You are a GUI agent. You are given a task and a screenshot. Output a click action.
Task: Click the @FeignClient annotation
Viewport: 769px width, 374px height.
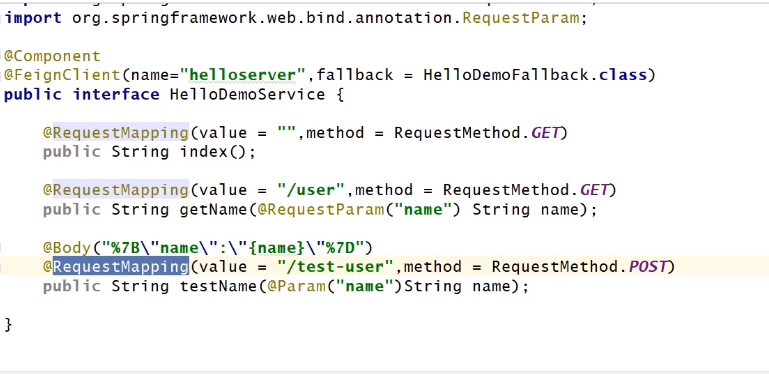[x=62, y=75]
